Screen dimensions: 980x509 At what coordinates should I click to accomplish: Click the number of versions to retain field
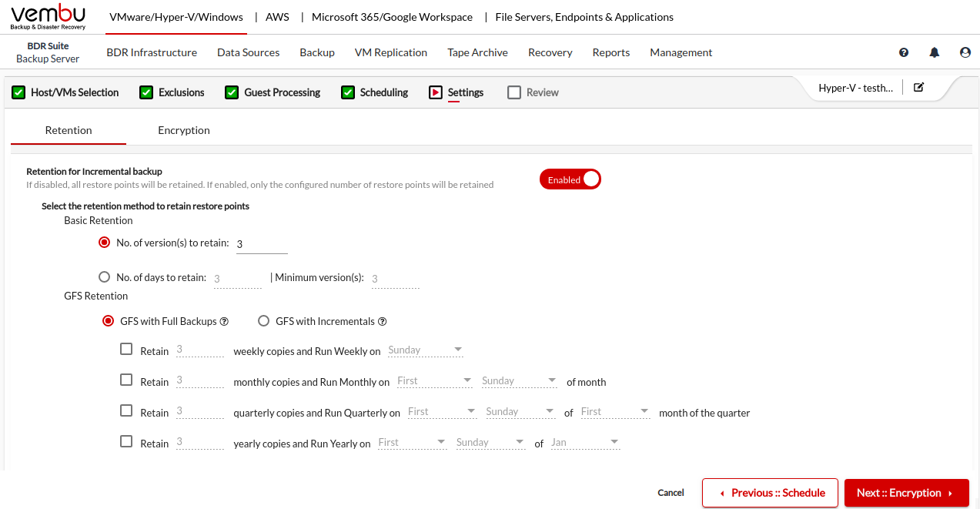tap(261, 244)
